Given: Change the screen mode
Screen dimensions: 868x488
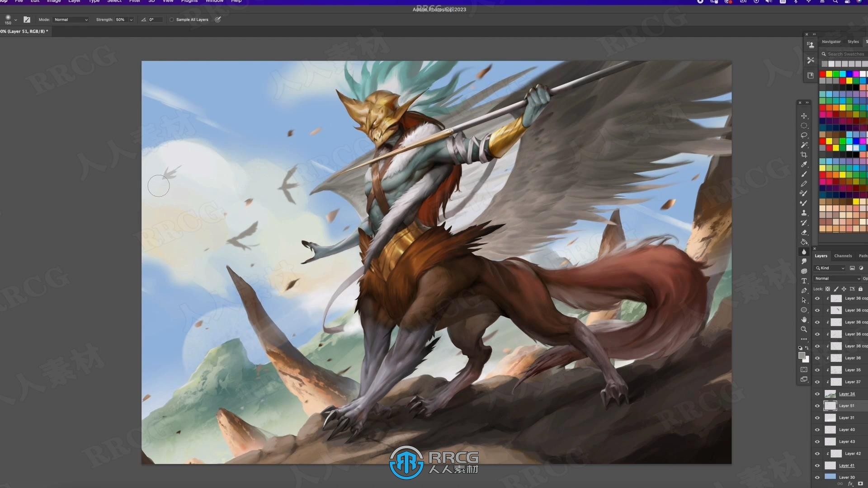Looking at the screenshot, I should point(804,380).
